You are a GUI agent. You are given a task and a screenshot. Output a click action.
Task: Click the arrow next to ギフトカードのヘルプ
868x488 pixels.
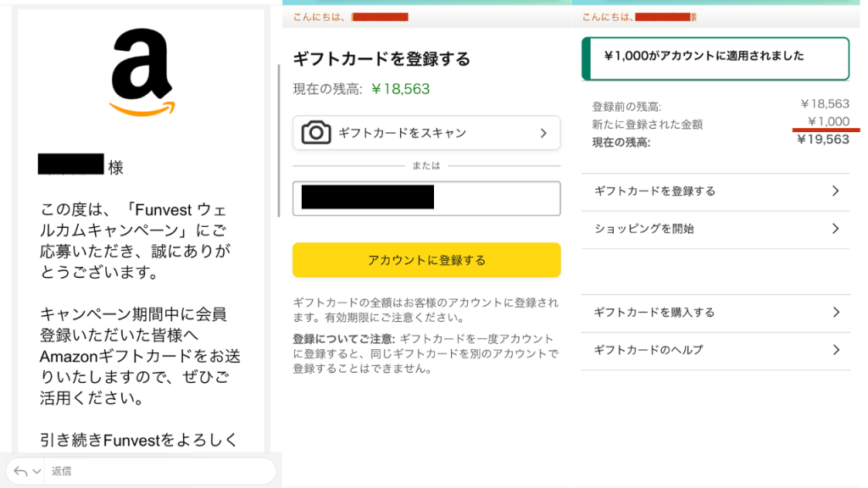pyautogui.click(x=835, y=350)
